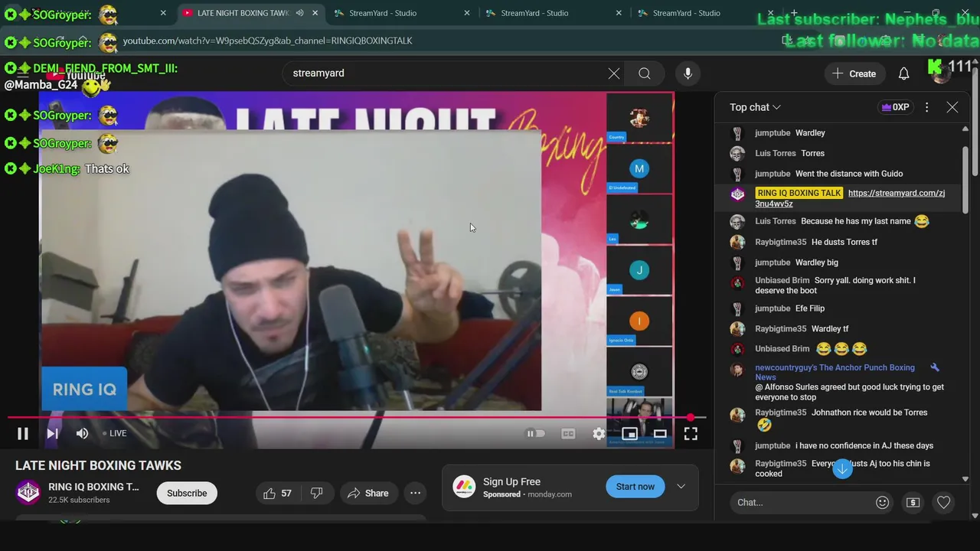The height and width of the screenshot is (551, 980).
Task: Open Top chat mode dropdown
Action: click(x=755, y=107)
